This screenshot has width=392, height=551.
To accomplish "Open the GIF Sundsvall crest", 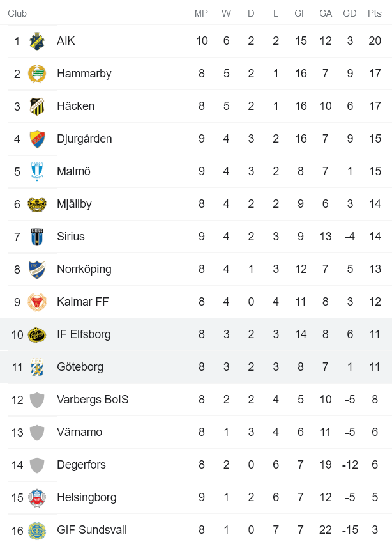I will pyautogui.click(x=37, y=529).
